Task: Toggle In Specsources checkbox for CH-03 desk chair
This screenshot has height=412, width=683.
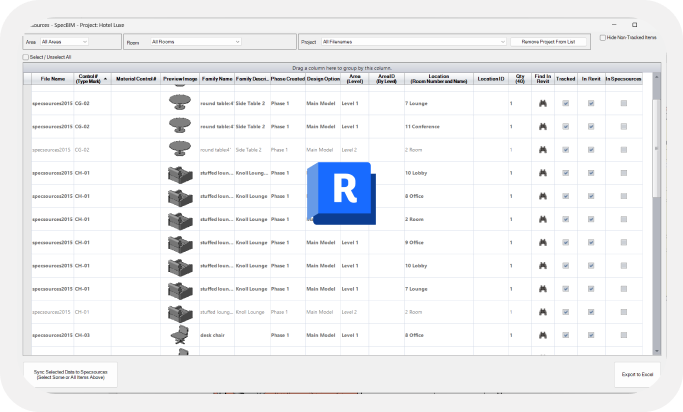Action: [x=624, y=335]
